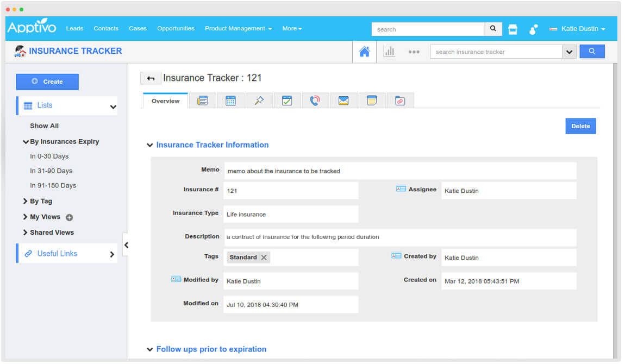Go to Opportunities in the top menu
The width and height of the screenshot is (625, 364).
click(x=176, y=29)
